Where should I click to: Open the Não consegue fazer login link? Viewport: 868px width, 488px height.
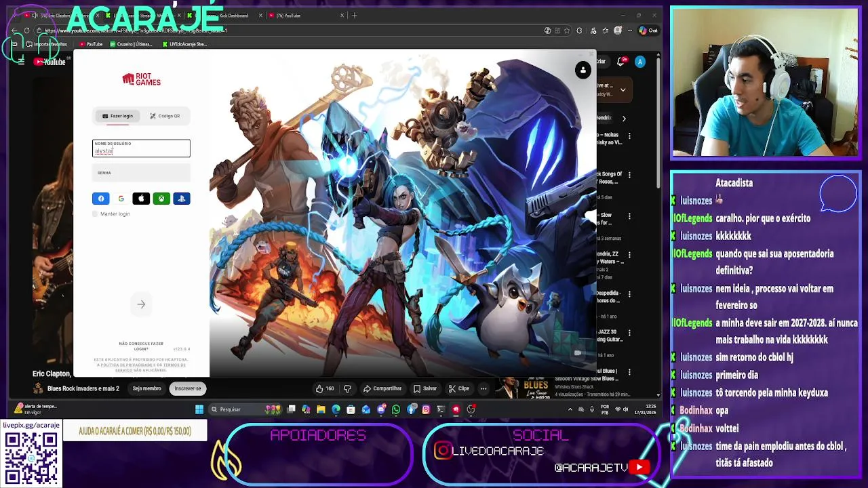point(141,346)
